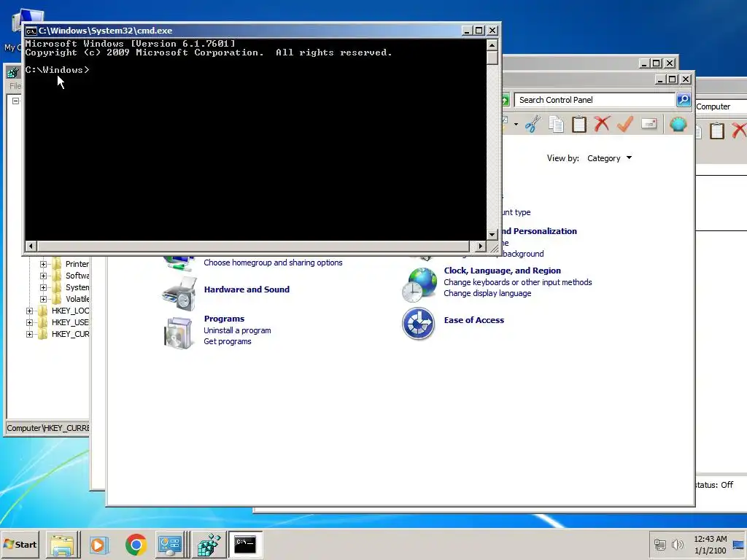This screenshot has height=560, width=747.
Task: Open Choose homegroup and sharing options
Action: click(x=273, y=262)
